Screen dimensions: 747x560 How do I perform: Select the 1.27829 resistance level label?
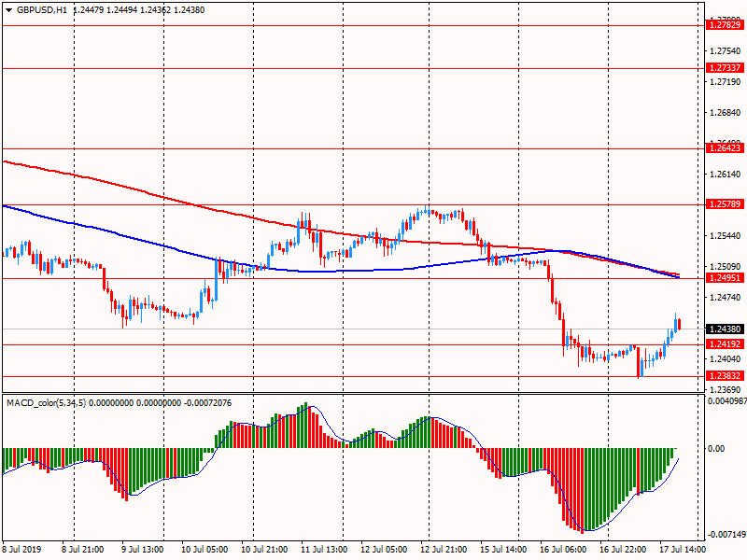pyautogui.click(x=725, y=25)
